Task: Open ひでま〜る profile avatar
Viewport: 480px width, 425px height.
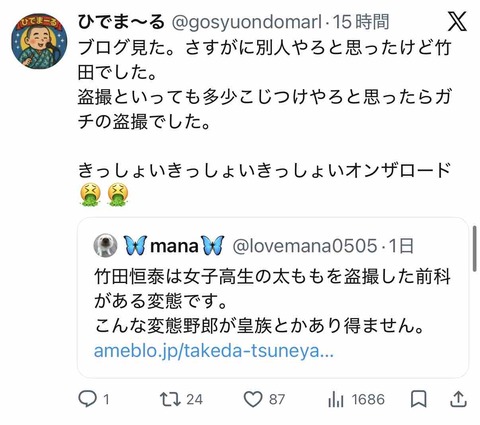Action: pos(39,41)
